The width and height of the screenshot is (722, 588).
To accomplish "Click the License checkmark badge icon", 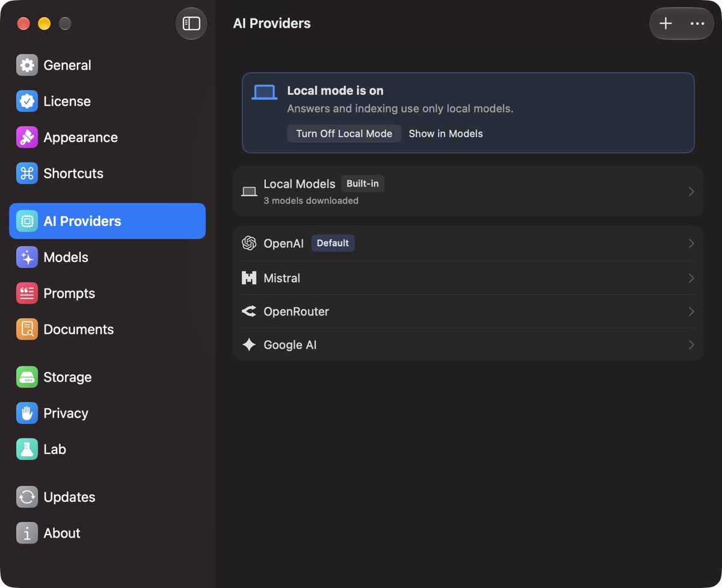I will [x=27, y=102].
